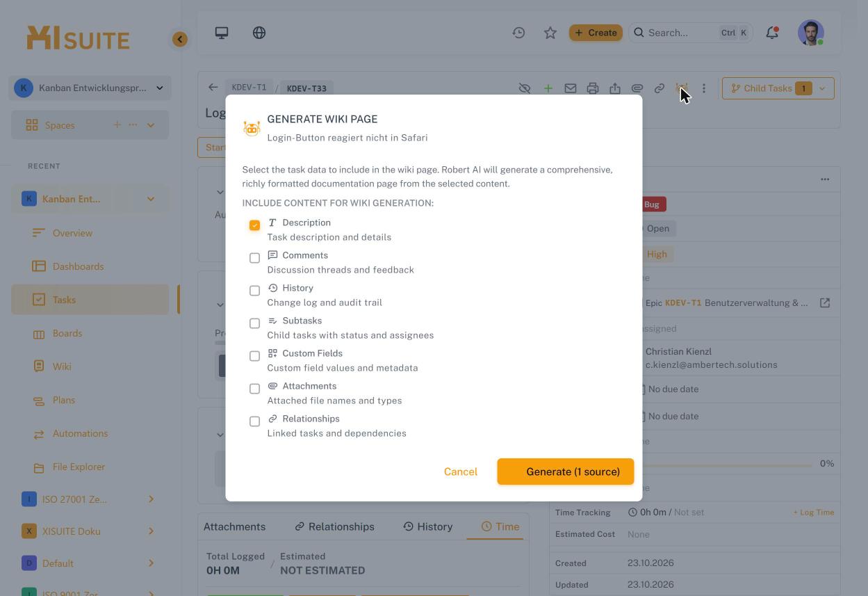This screenshot has height=596, width=868.
Task: Switch to the Attachments tab
Action: [234, 526]
